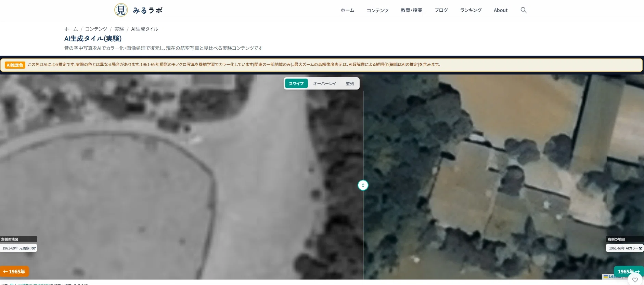Open the 教育・授業 menu item
Viewport: 644px width, 285px height.
click(411, 10)
